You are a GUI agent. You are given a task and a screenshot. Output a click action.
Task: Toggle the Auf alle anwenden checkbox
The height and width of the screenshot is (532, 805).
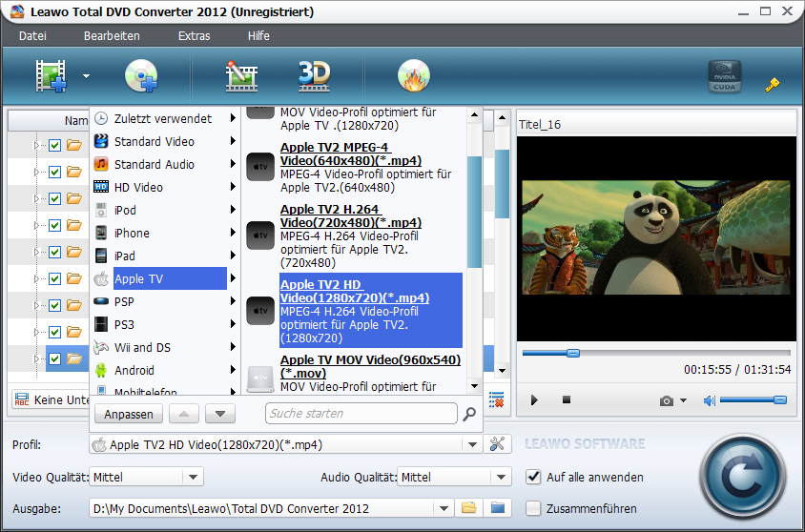coord(533,477)
